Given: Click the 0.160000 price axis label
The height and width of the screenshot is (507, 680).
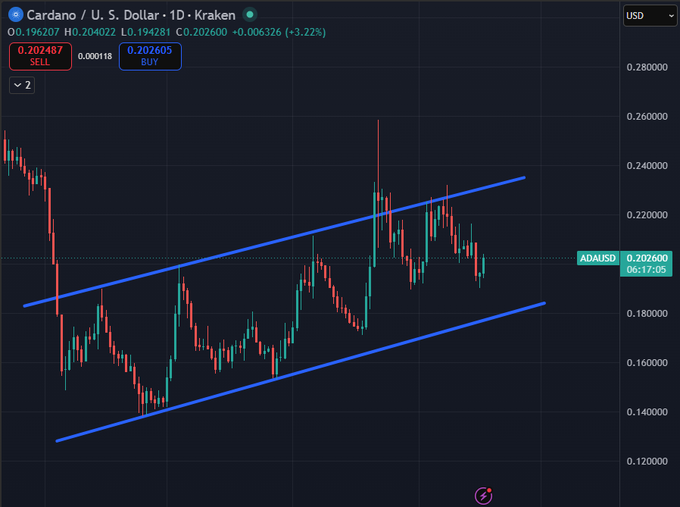Looking at the screenshot, I should (x=647, y=363).
